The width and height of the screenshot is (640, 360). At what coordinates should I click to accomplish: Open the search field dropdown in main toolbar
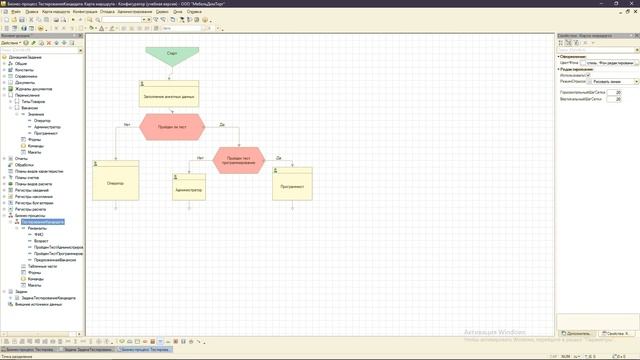tap(144, 20)
